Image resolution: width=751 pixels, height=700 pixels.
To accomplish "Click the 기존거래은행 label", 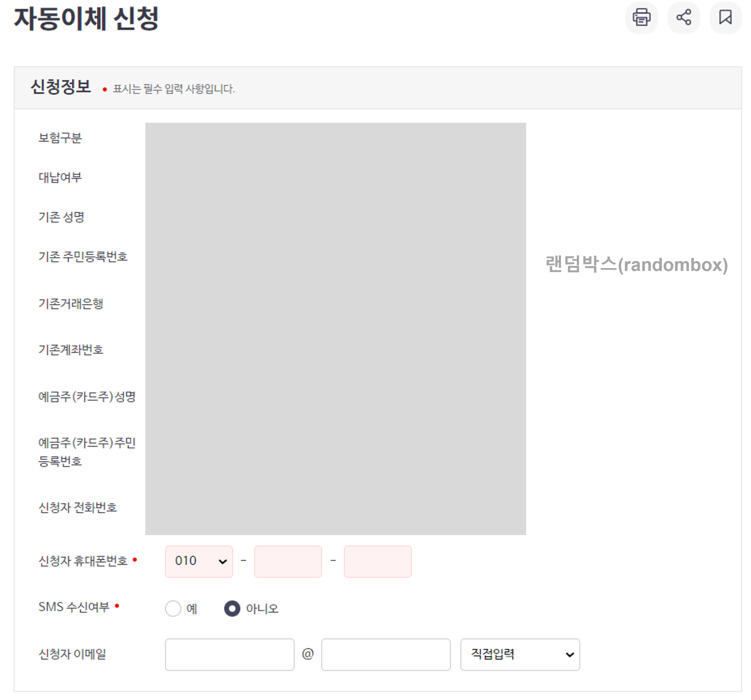I will 71,303.
